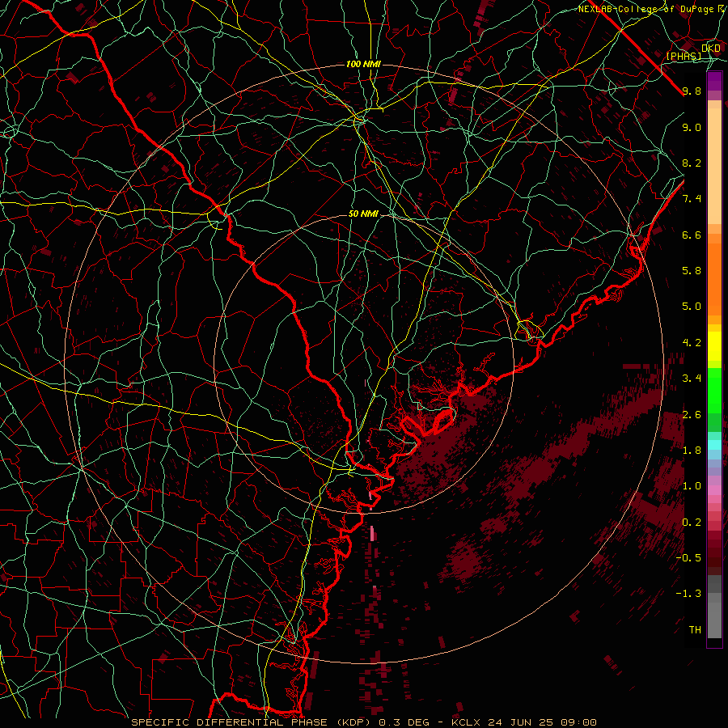Image resolution: width=728 pixels, height=728 pixels.
Task: Click the 8.2 scale value
Action: [692, 163]
